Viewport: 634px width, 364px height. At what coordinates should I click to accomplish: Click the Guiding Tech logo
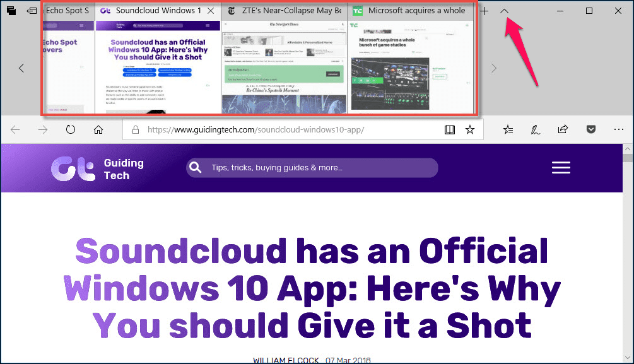point(97,168)
